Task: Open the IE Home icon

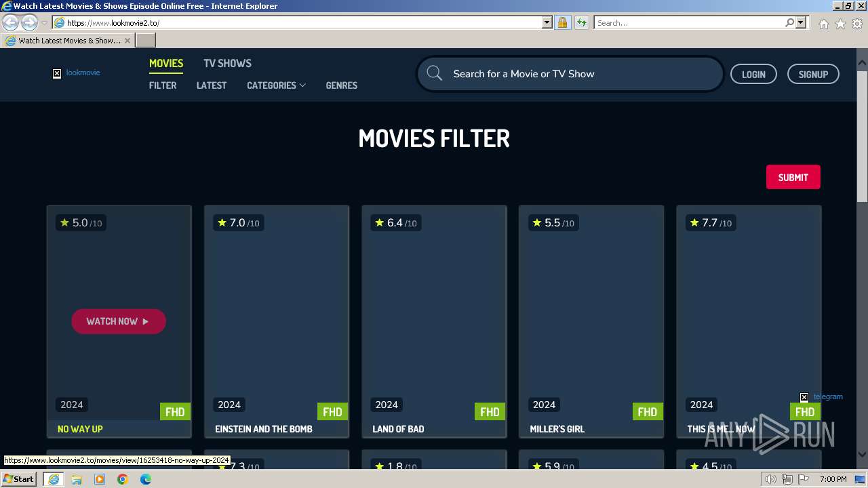Action: [823, 24]
